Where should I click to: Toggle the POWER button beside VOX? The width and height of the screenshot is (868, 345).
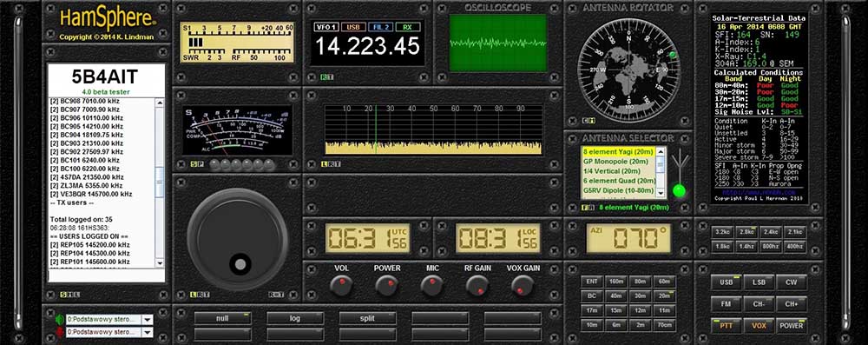coord(792,326)
